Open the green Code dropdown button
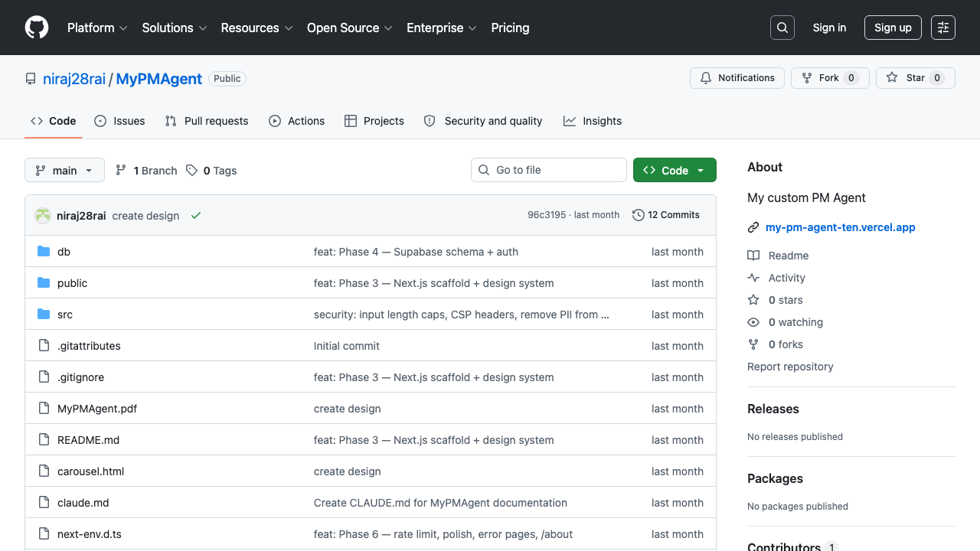The height and width of the screenshot is (551, 980). (675, 170)
